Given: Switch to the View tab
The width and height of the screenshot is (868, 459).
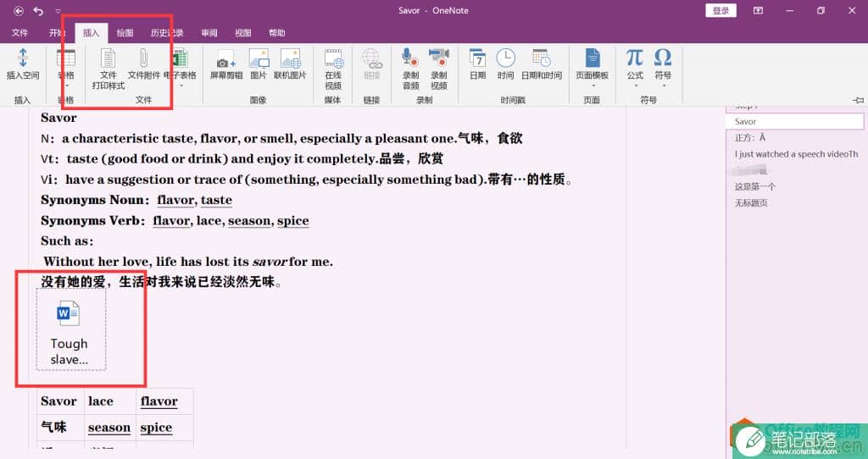Looking at the screenshot, I should 242,33.
